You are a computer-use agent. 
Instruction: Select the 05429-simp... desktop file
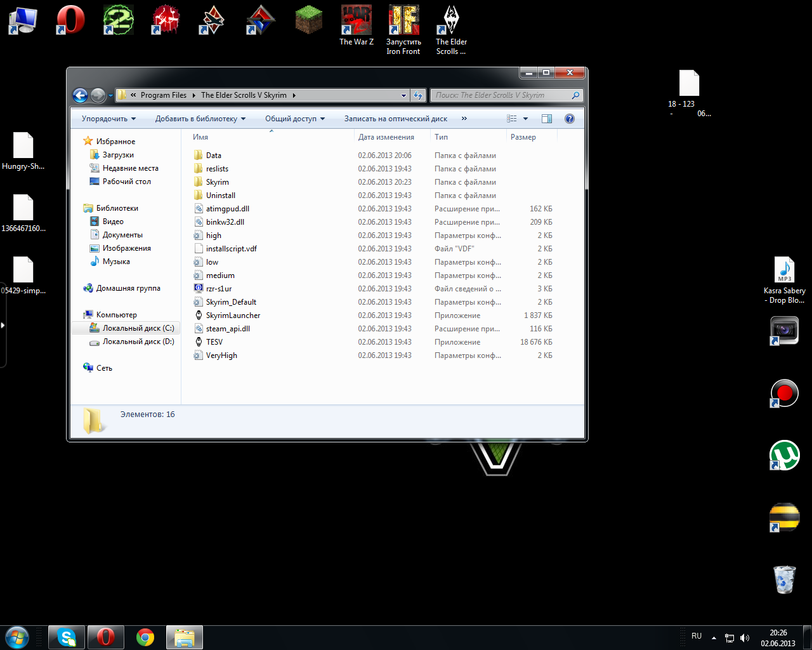pyautogui.click(x=23, y=275)
